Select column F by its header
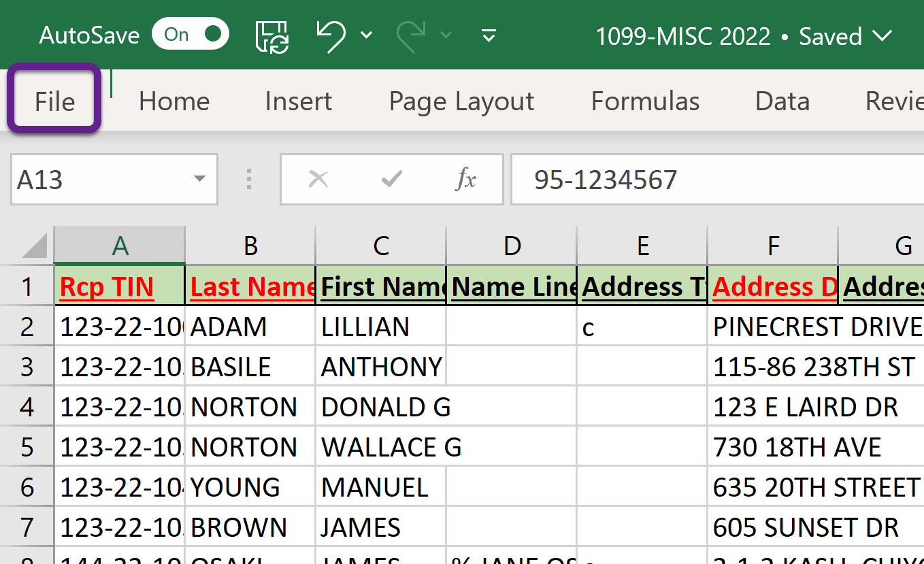 pyautogui.click(x=773, y=245)
